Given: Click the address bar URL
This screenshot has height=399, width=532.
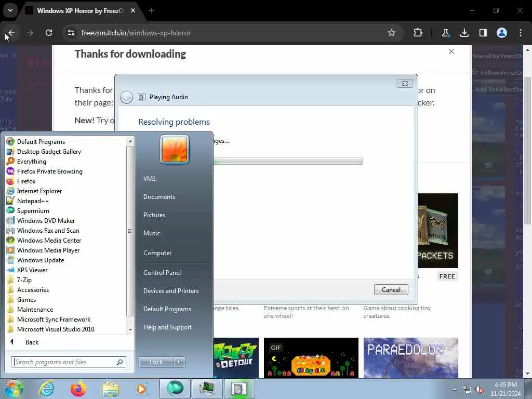Looking at the screenshot, I should tap(136, 33).
